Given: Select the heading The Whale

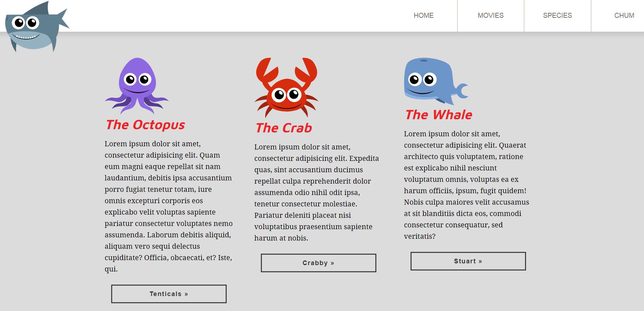Looking at the screenshot, I should 439,115.
